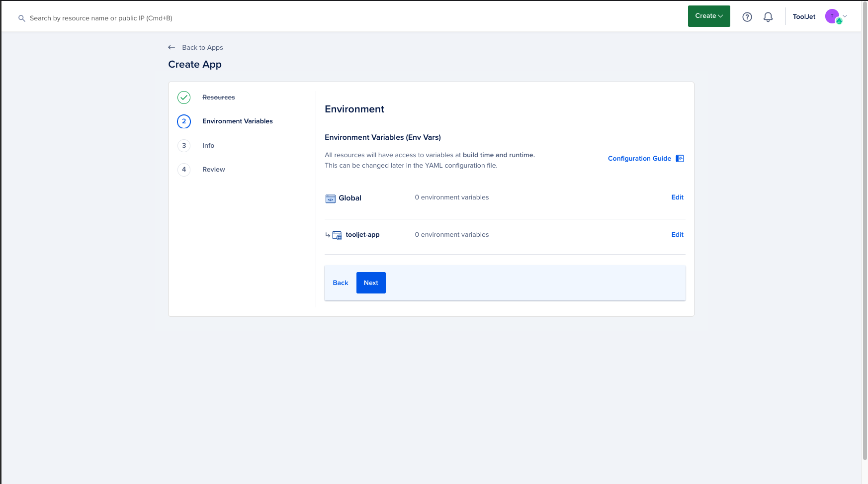This screenshot has width=868, height=484.
Task: Select the Environment Variables step
Action: pyautogui.click(x=237, y=121)
